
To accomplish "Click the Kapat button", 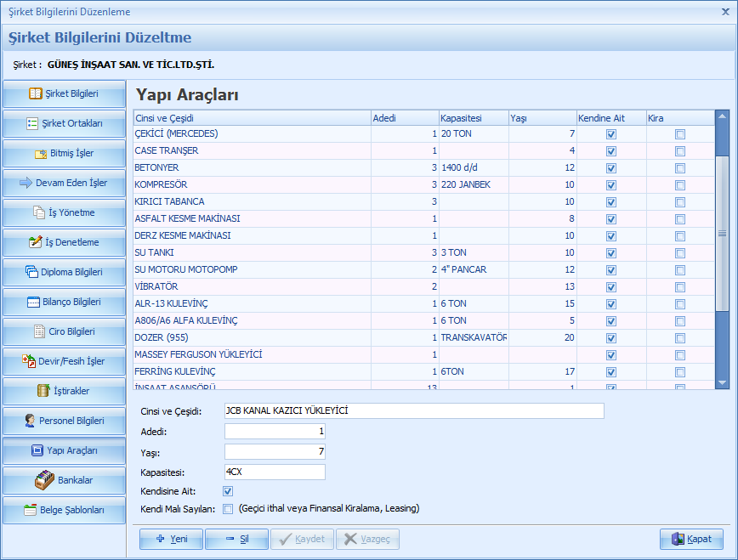I will pos(691,539).
